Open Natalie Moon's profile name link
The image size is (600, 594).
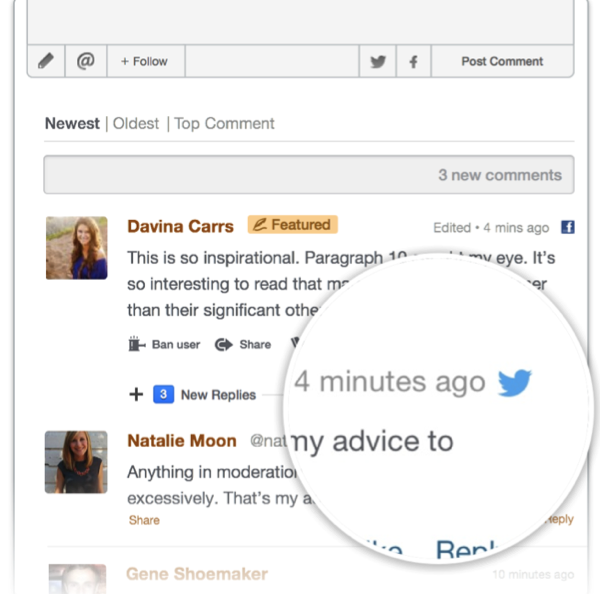182,441
